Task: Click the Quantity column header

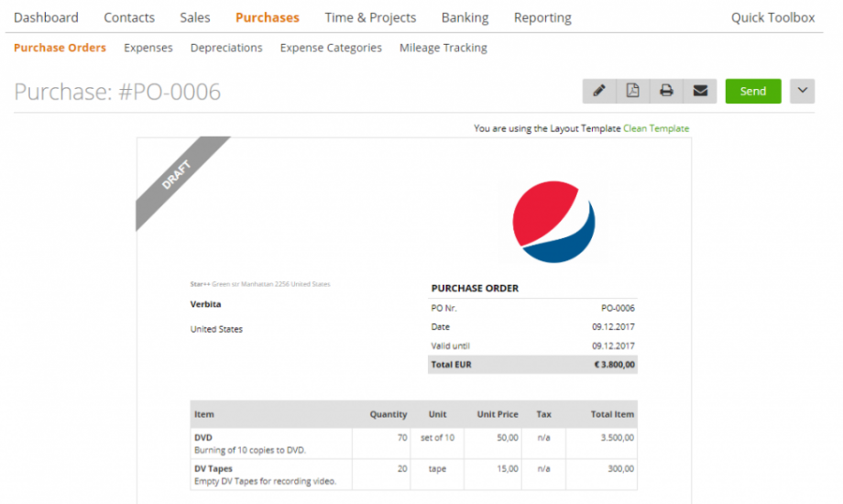Action: (389, 414)
